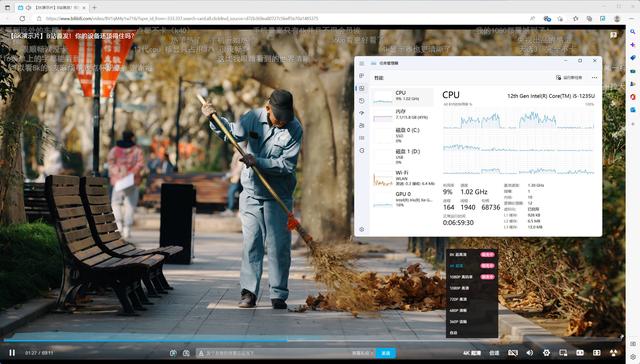This screenshot has height=364, width=640.
Task: Enter picture-in-picture mode from player bar
Action: (x=563, y=353)
